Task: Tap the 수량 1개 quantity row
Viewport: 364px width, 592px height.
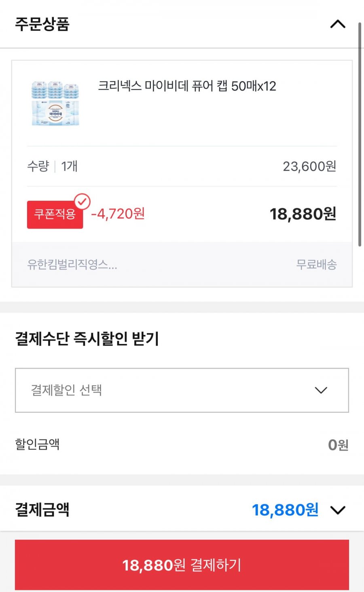Action: (x=182, y=166)
